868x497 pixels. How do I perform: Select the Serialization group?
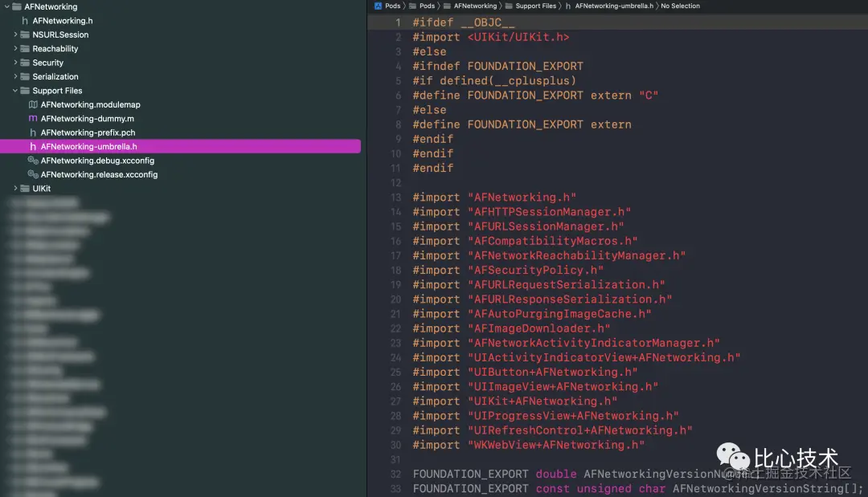pos(55,76)
